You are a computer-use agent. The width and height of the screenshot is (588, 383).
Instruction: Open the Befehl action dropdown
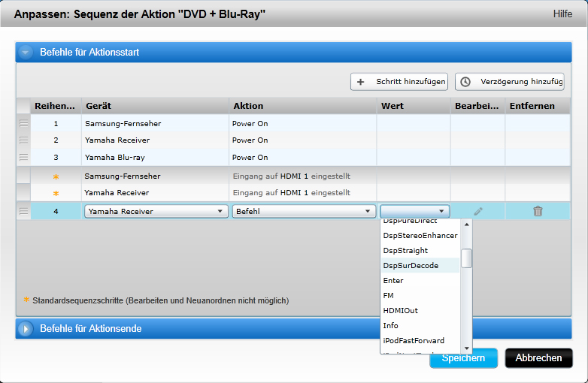click(x=304, y=212)
